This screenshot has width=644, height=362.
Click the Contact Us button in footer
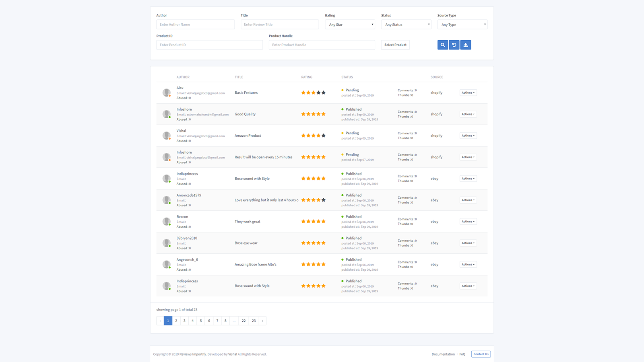point(481,354)
